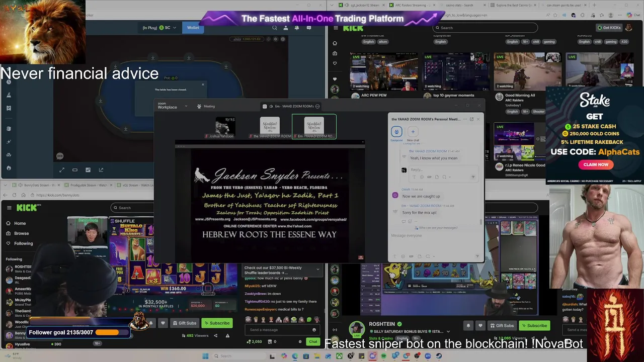This screenshot has height=362, width=644.
Task: Attach a file in Message everyone toolbar
Action: pyautogui.click(x=419, y=256)
